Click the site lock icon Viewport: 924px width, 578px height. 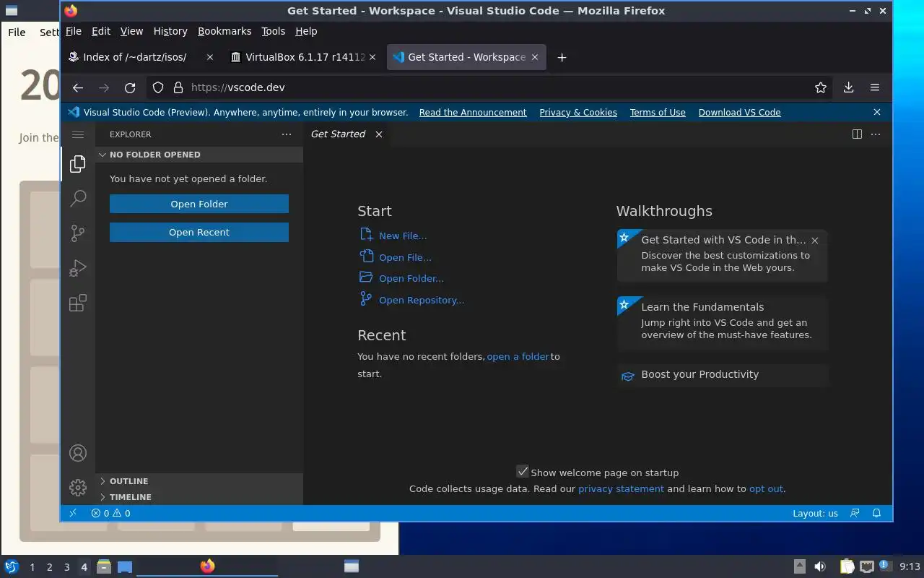click(x=178, y=87)
